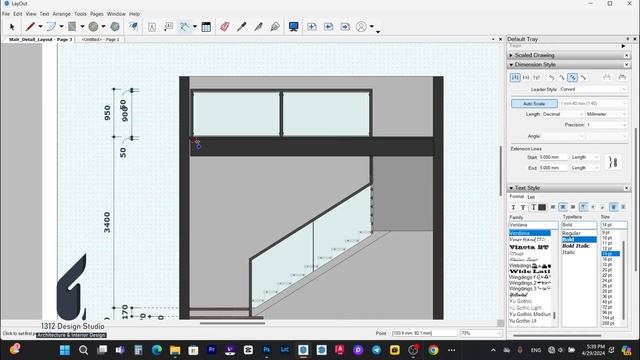This screenshot has width=640, height=360.
Task: Open the Leader Style dropdown
Action: 593,89
